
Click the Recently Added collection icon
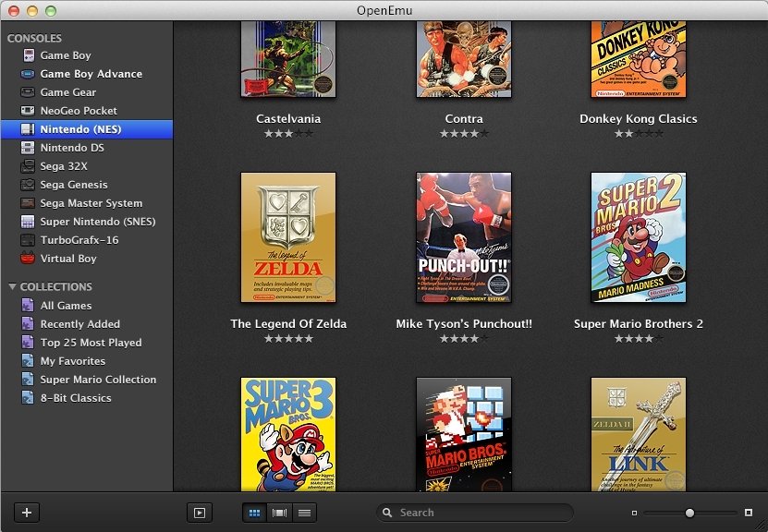point(28,324)
